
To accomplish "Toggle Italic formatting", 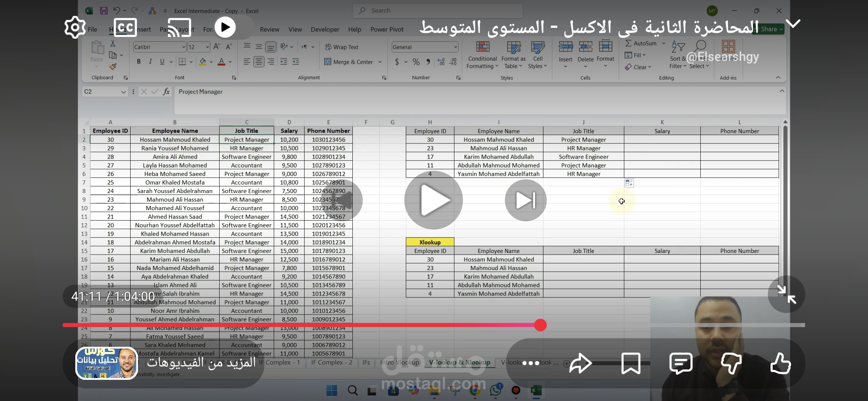I will (x=150, y=62).
